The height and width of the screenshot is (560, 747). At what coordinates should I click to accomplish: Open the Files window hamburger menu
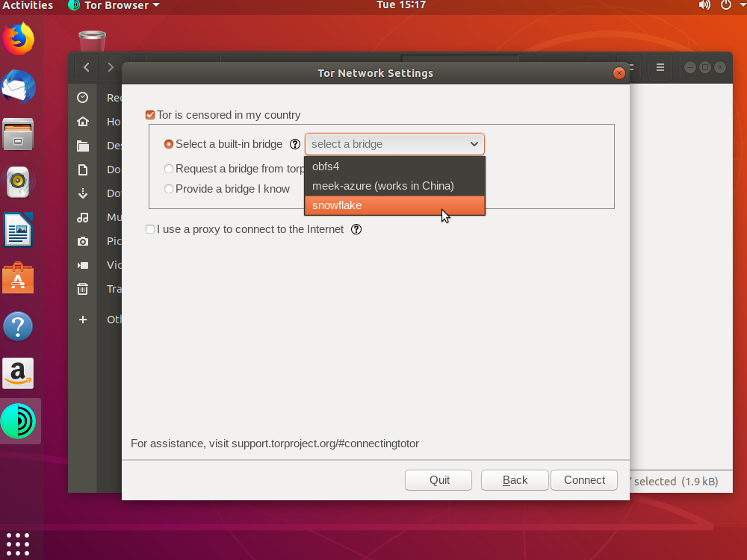pyautogui.click(x=660, y=67)
